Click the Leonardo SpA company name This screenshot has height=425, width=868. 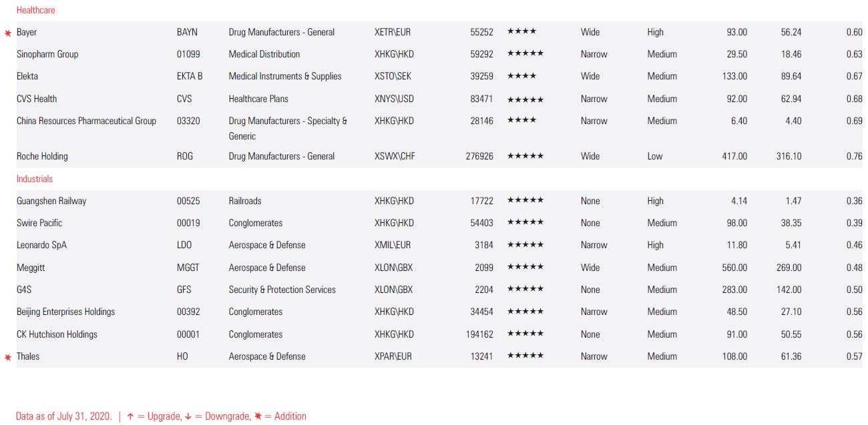(41, 245)
